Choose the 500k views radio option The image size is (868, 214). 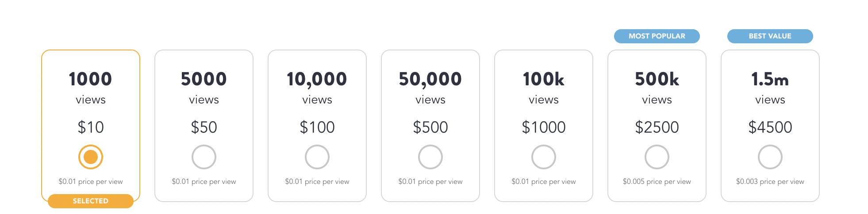tap(657, 157)
